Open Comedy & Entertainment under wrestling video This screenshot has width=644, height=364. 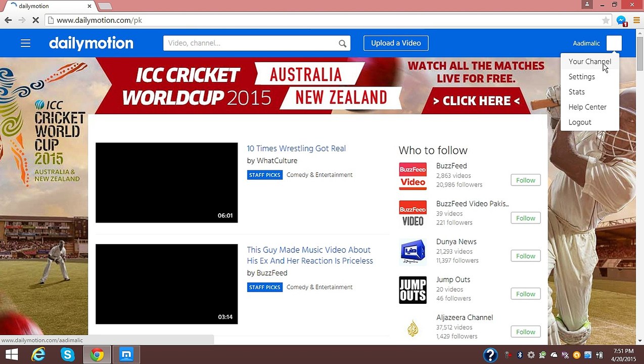point(319,175)
